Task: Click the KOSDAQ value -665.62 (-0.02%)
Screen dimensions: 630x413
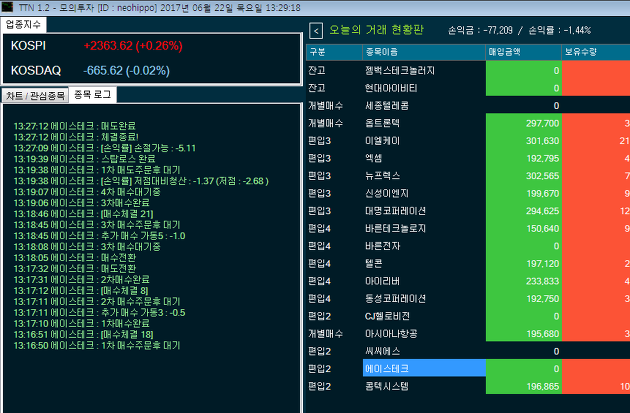Action: pos(127,71)
